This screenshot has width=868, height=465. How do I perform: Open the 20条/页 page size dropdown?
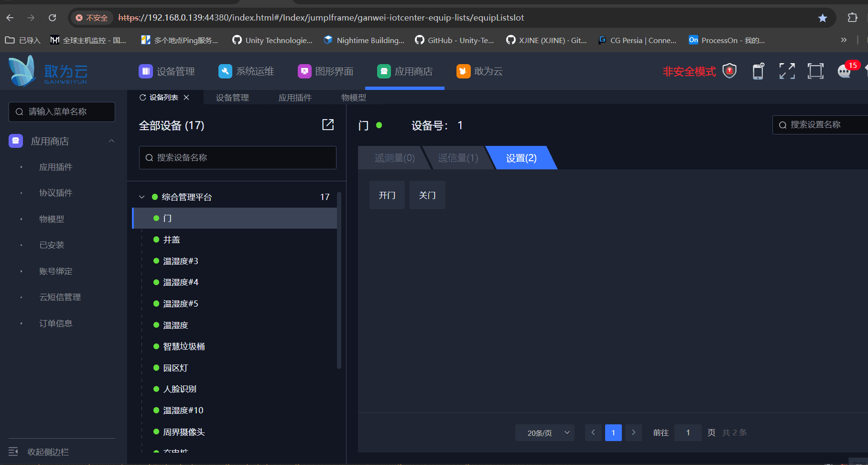[545, 432]
